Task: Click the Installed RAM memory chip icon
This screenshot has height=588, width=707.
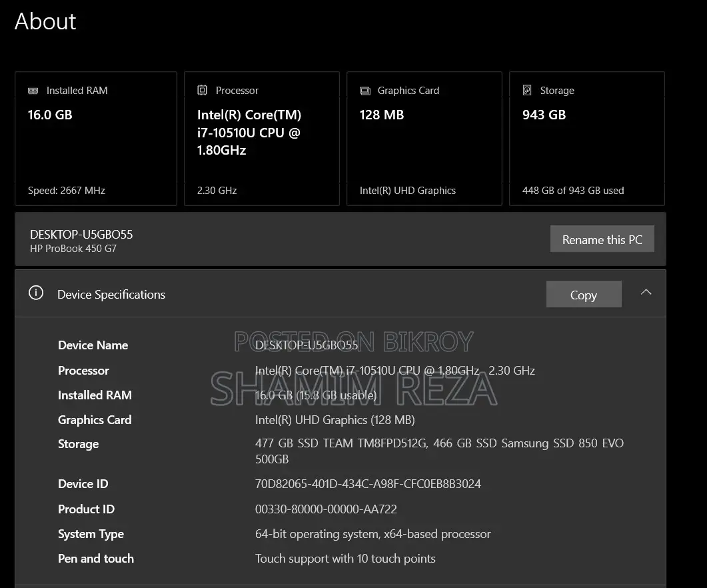Action: click(33, 91)
